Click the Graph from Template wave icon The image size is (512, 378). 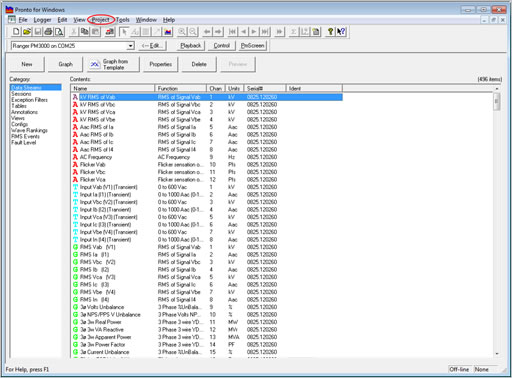tap(95, 64)
